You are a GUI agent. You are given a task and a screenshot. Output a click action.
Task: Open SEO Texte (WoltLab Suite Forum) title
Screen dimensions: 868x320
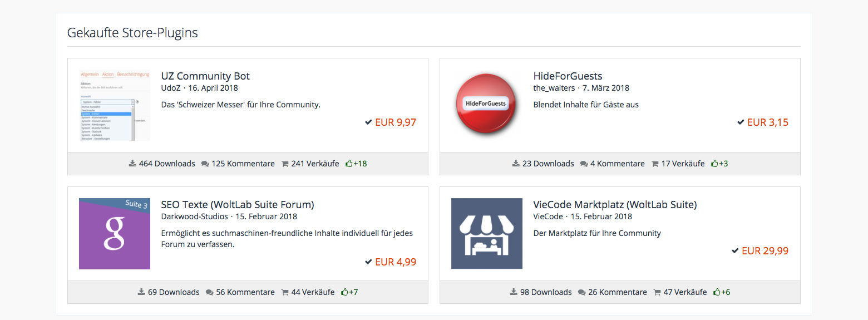pyautogui.click(x=238, y=204)
